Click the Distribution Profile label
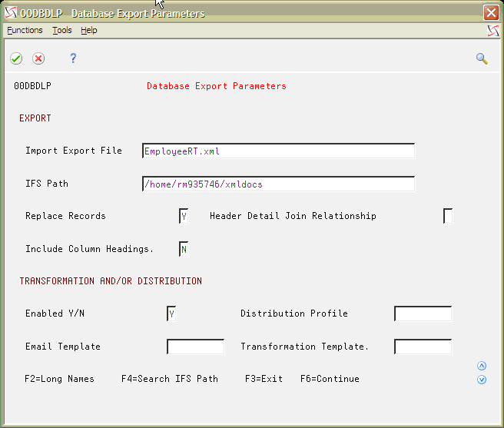This screenshot has width=504, height=428. pos(294,314)
